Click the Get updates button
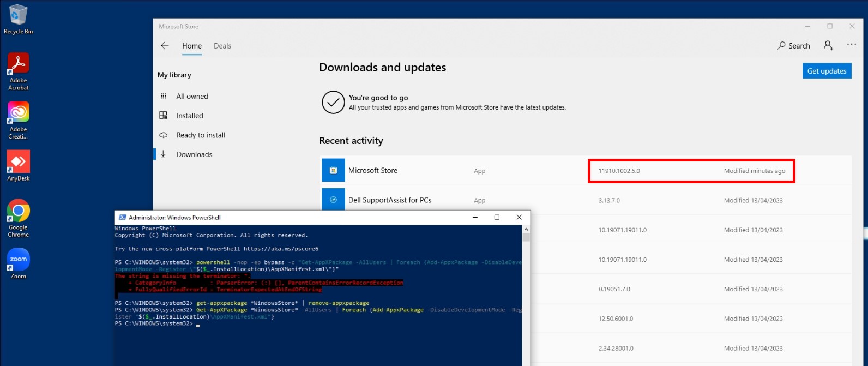Viewport: 868px width, 366px height. [x=827, y=71]
